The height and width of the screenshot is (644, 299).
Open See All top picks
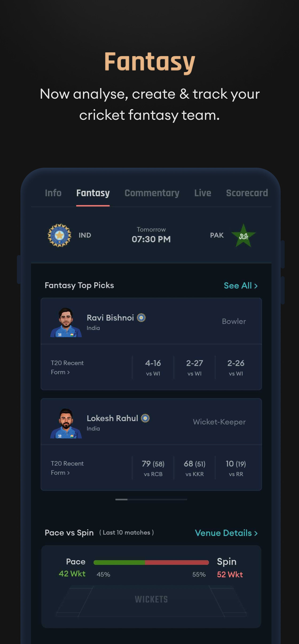[x=241, y=286]
